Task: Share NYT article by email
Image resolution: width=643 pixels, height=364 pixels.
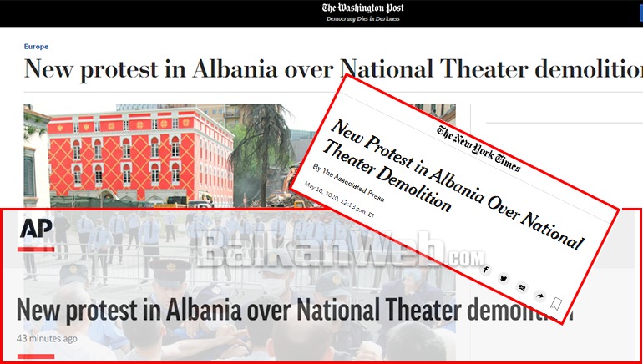Action: (522, 287)
